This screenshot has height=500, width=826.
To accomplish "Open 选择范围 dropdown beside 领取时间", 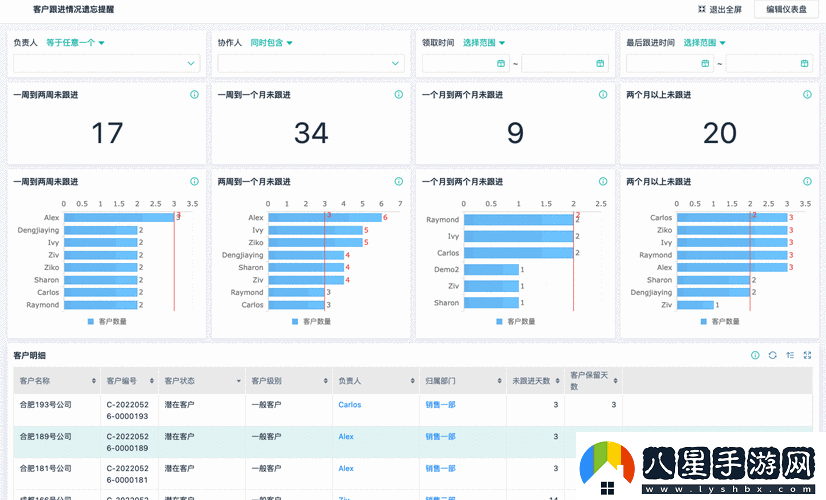I will click(x=484, y=43).
